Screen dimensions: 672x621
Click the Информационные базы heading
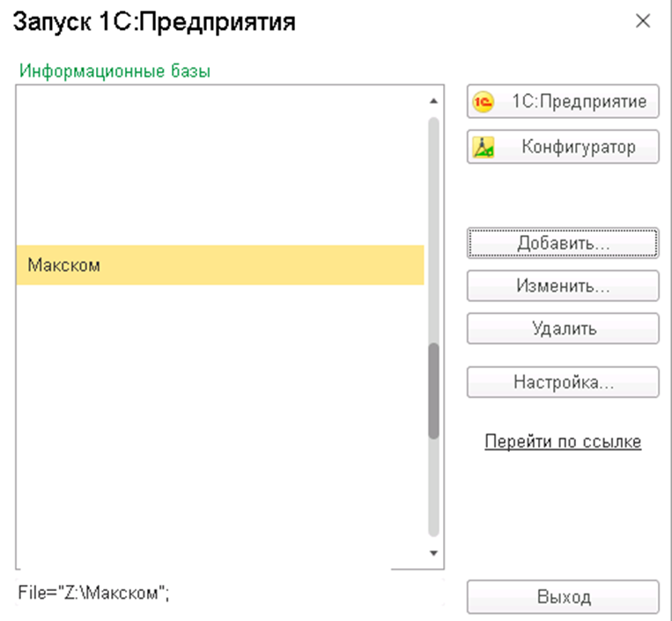pyautogui.click(x=114, y=70)
